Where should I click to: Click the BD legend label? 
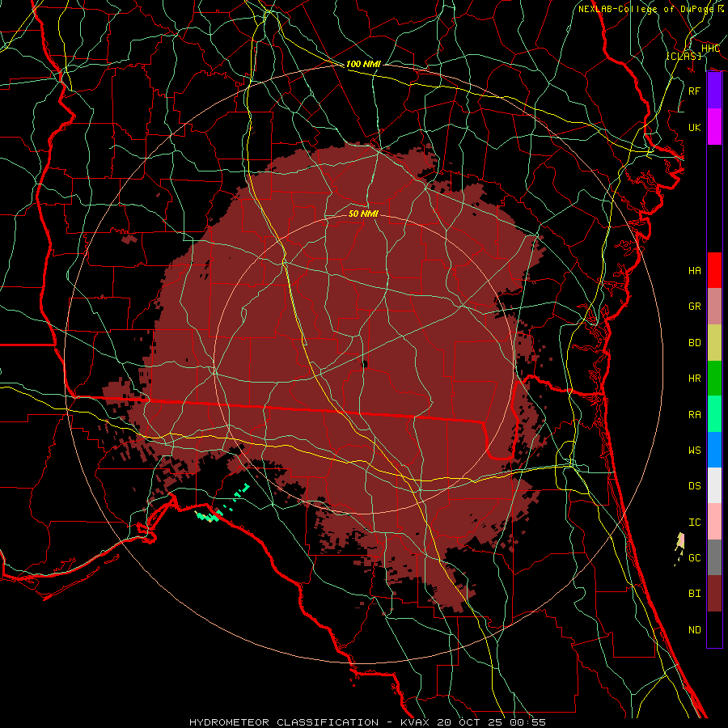[694, 343]
